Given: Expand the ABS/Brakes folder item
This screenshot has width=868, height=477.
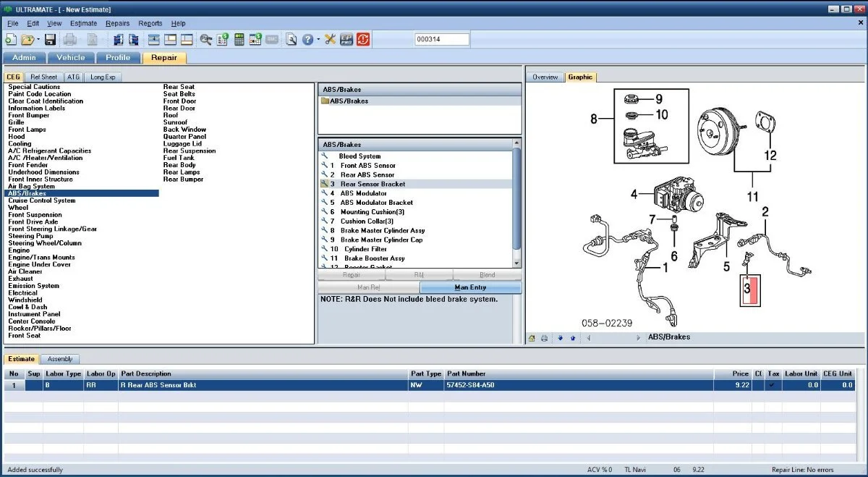Looking at the screenshot, I should click(349, 101).
